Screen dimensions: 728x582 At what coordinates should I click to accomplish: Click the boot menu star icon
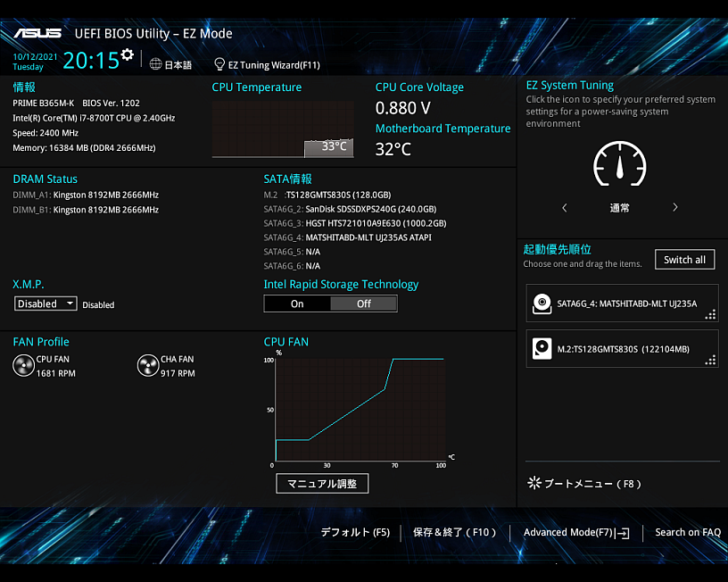tap(534, 483)
